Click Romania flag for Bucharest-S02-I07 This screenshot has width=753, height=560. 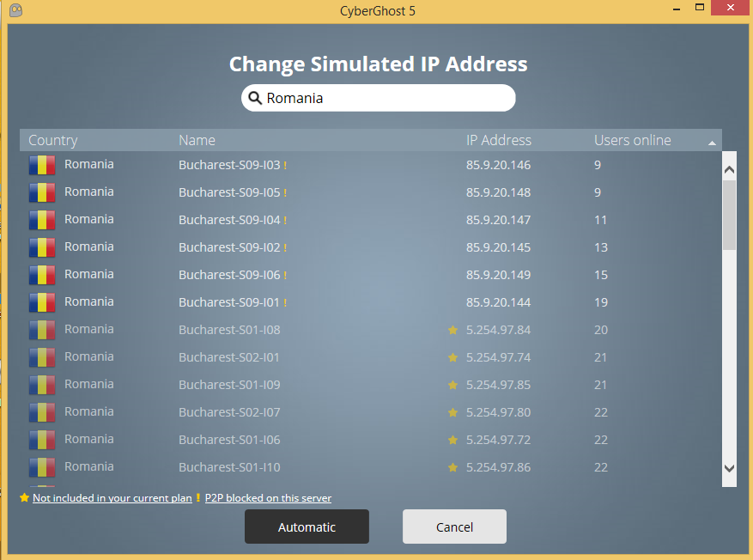42,412
